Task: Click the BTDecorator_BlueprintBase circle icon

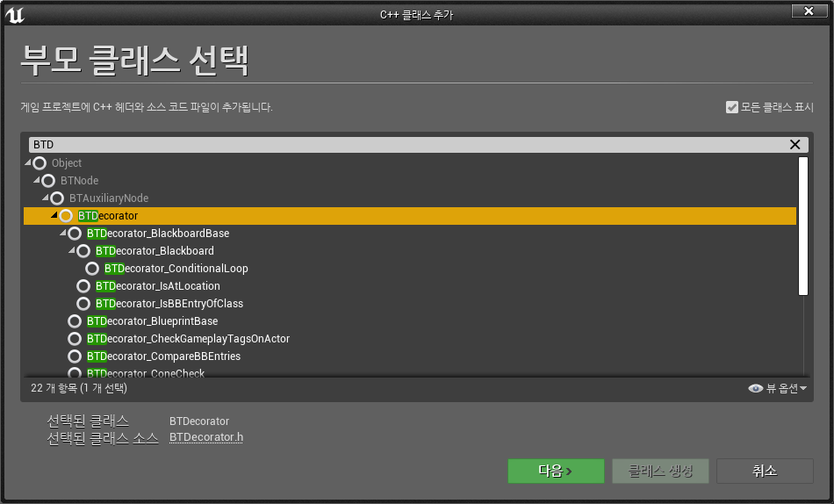Action: (x=75, y=320)
